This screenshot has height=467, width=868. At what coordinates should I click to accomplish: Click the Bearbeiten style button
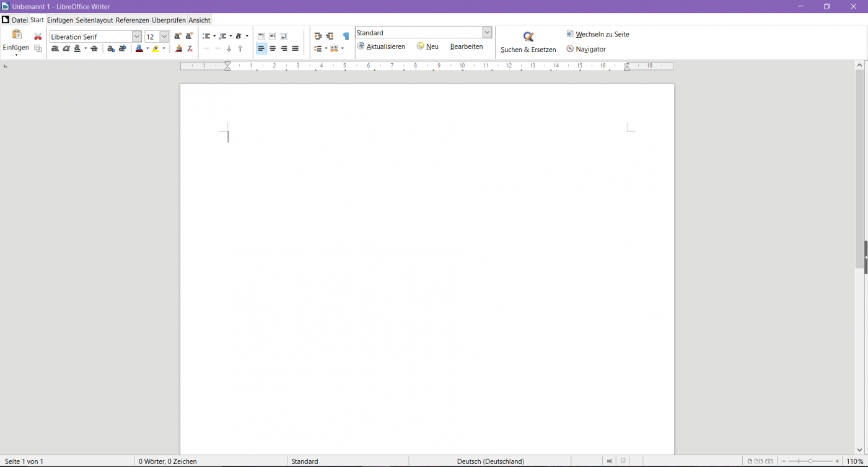(467, 46)
